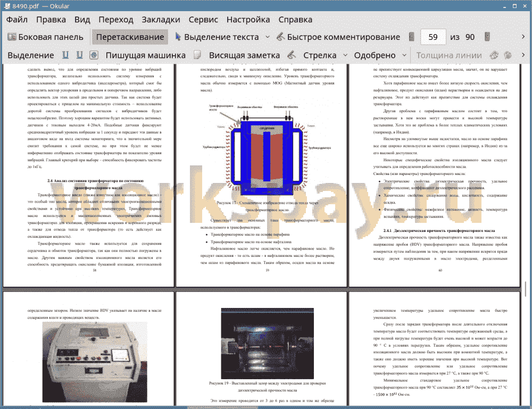This screenshot has height=409, width=532.
Task: Toggle the Боковая панель sidebar
Action: click(x=45, y=37)
